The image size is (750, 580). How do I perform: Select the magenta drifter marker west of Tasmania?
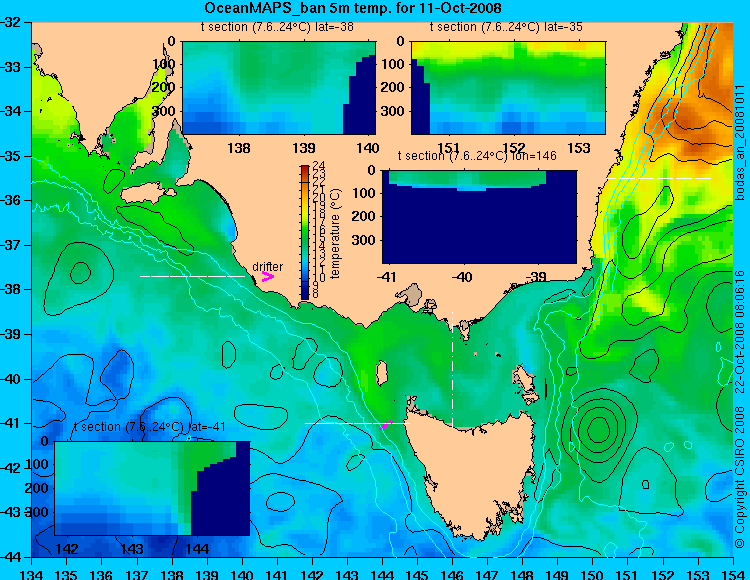[x=386, y=425]
